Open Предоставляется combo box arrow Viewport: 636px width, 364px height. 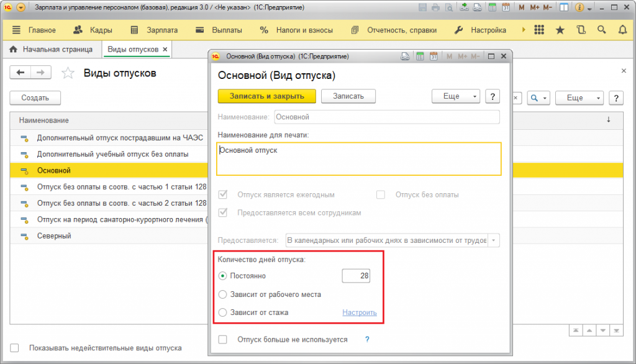[x=494, y=240]
